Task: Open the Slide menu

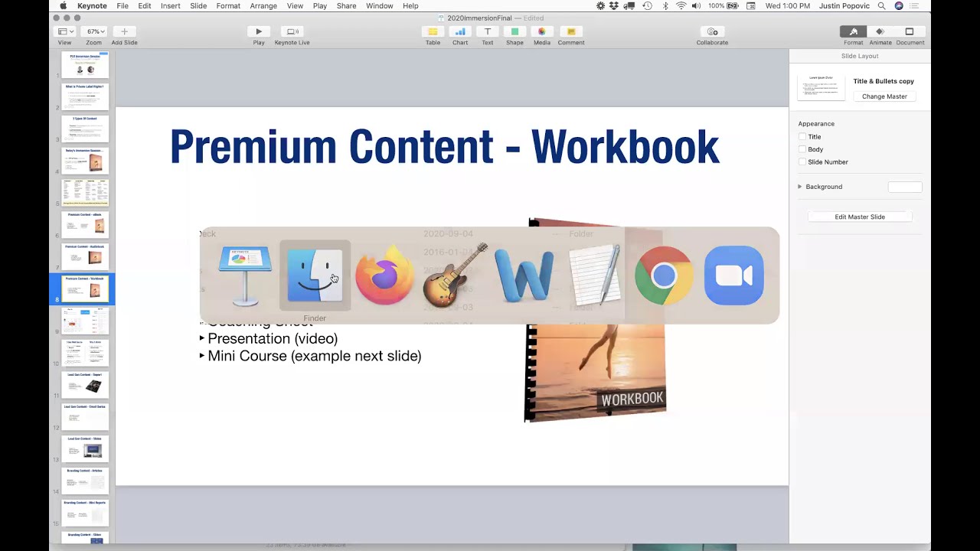Action: coord(198,5)
